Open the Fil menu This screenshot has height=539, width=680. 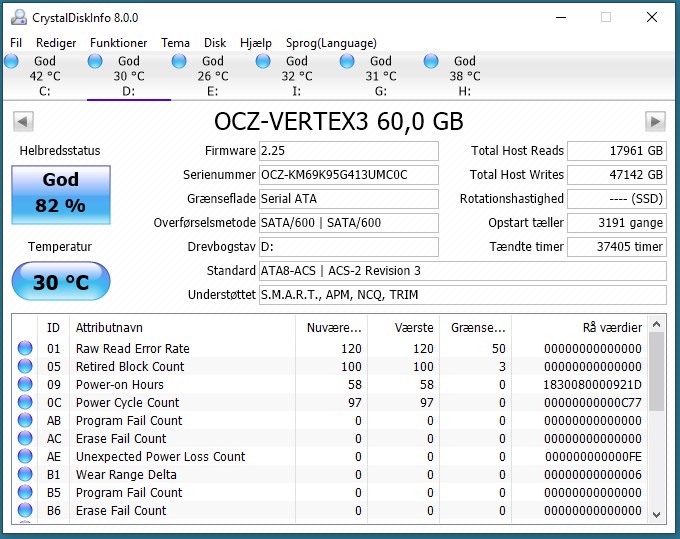[16, 43]
